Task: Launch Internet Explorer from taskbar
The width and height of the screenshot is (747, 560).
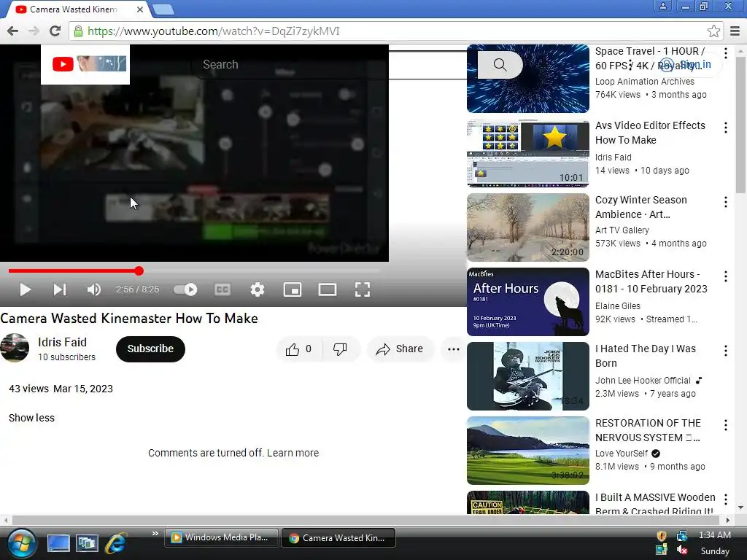Action: point(116,543)
